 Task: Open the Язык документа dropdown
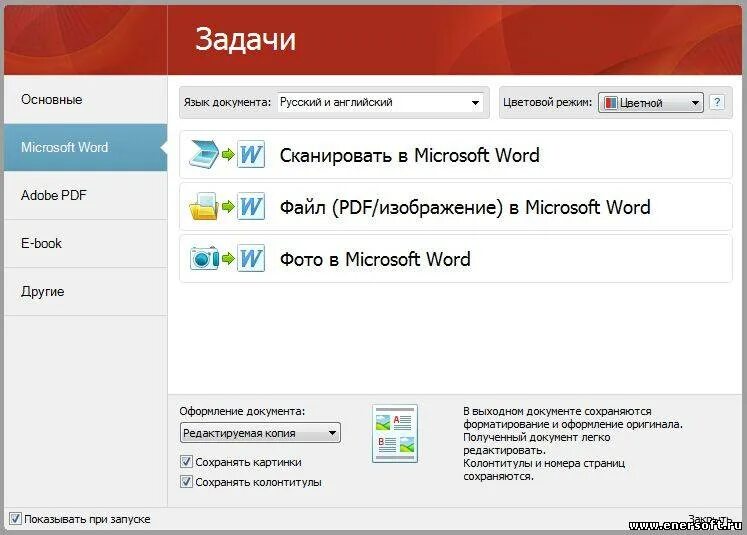[x=380, y=102]
